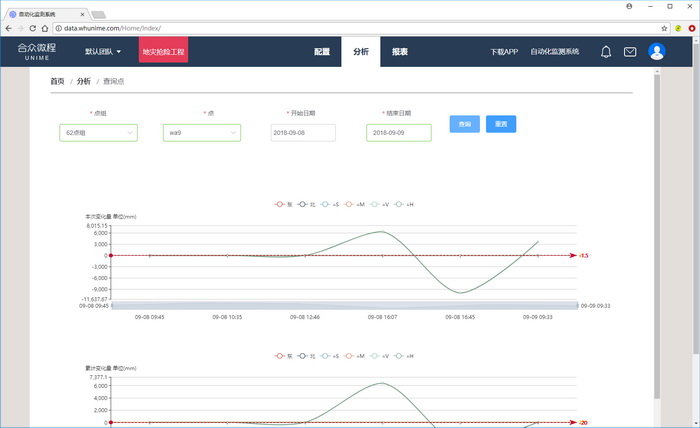The width and height of the screenshot is (700, 428).
Task: Open the 点 dropdown showing wa9
Action: tap(202, 132)
